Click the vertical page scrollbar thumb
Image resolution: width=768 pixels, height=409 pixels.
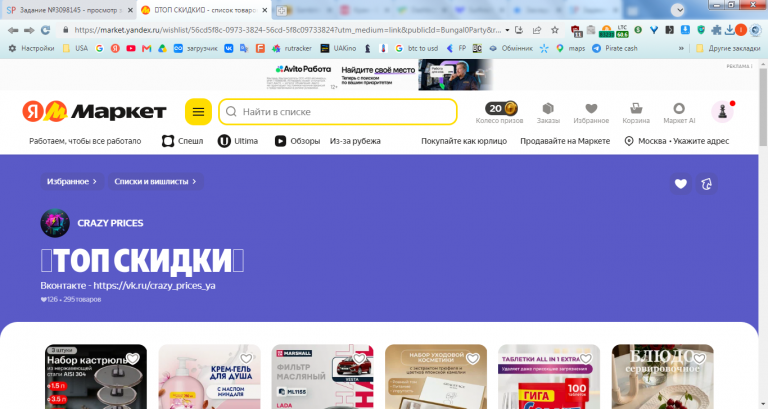[x=763, y=105]
